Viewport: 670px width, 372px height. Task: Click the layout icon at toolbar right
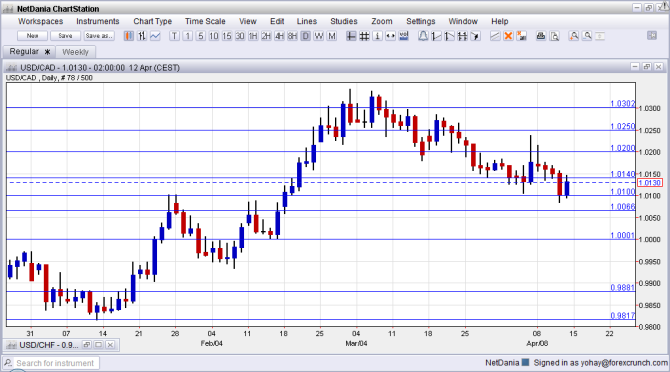[652, 36]
